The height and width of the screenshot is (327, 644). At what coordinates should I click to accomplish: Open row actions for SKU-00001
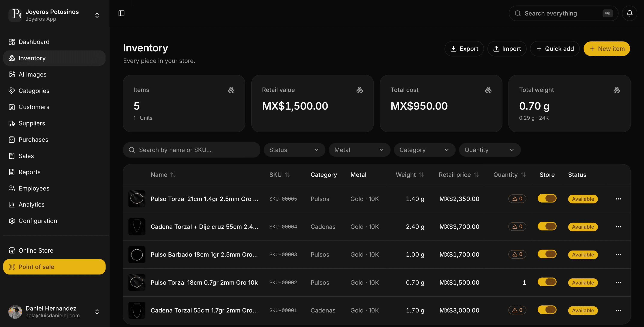pos(618,310)
